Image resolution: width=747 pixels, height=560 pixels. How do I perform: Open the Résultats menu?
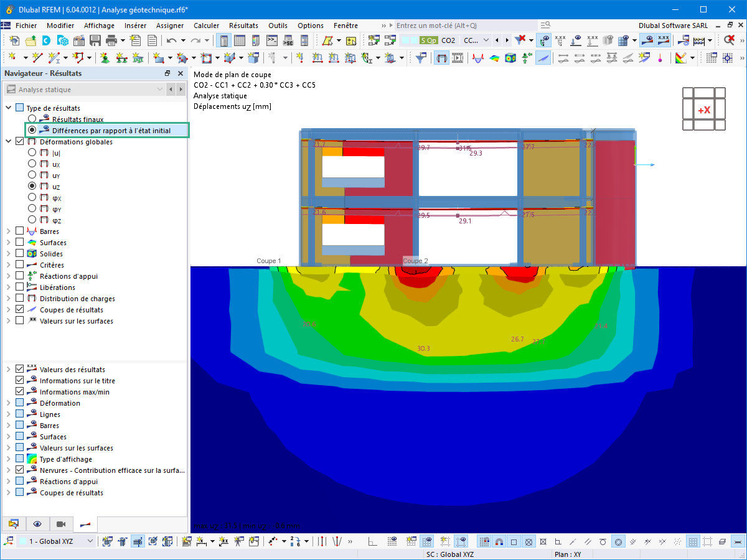[243, 26]
